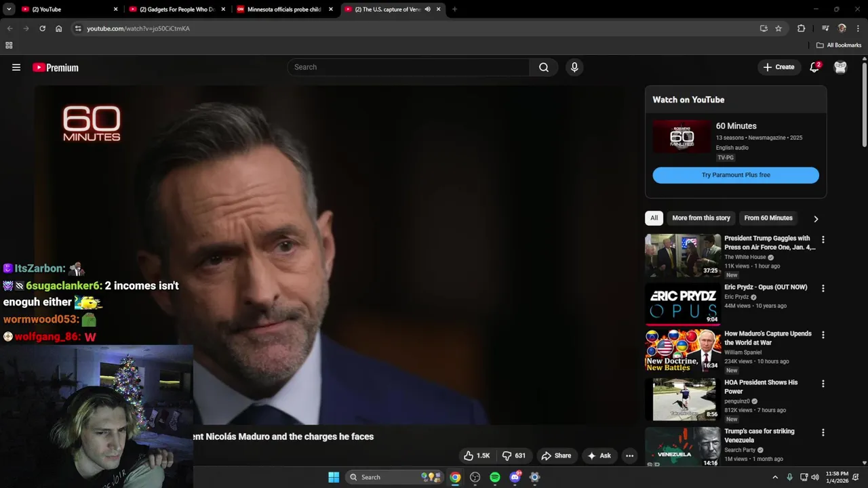
Task: Select the All filter chip
Action: 654,218
